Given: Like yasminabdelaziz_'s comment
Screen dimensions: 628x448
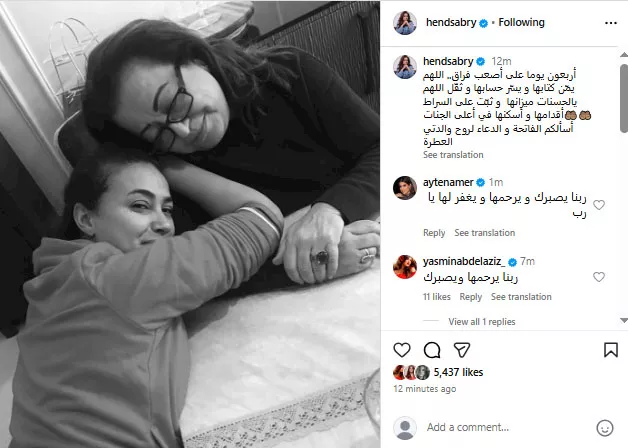Looking at the screenshot, I should 599,277.
